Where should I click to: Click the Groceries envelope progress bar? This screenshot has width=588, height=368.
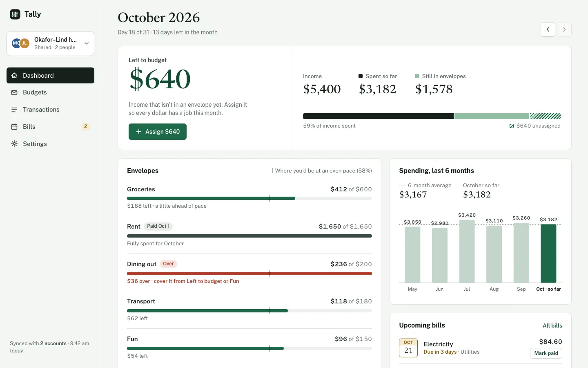[249, 198]
